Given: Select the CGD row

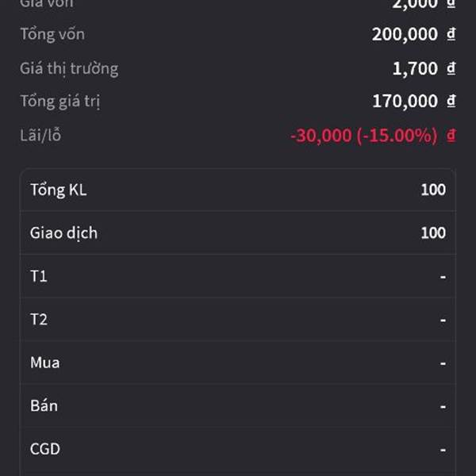Looking at the screenshot, I should click(238, 449).
